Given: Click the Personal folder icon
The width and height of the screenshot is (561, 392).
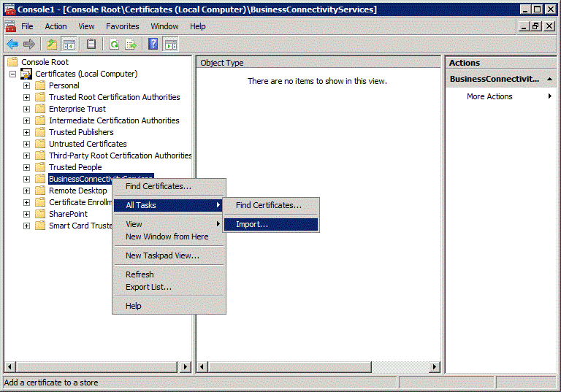Looking at the screenshot, I should [x=40, y=85].
